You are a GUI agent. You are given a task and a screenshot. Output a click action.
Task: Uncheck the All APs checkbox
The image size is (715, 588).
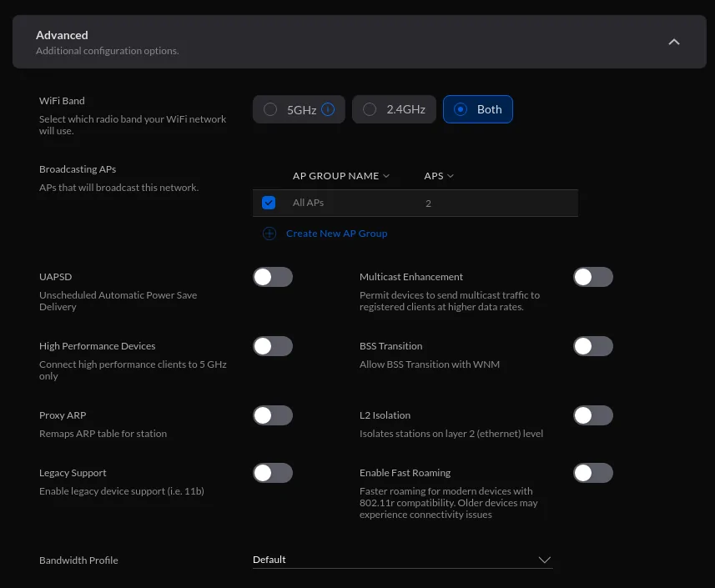pyautogui.click(x=269, y=203)
